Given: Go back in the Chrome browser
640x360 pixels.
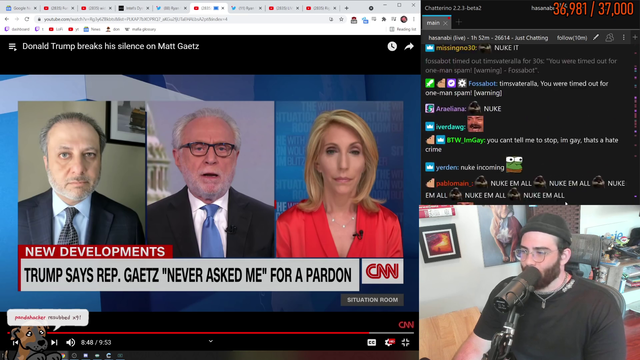Looking at the screenshot, I should point(7,19).
